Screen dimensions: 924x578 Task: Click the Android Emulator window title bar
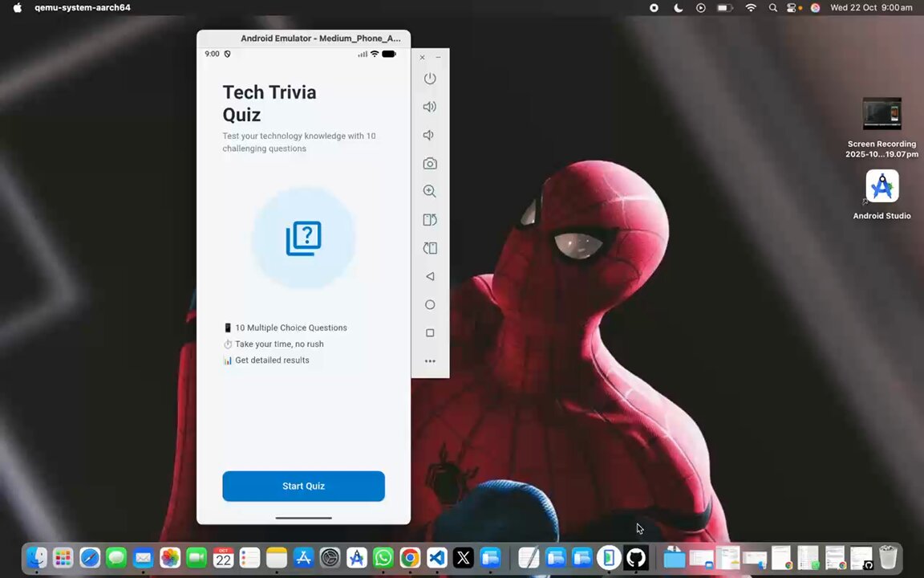coord(303,39)
